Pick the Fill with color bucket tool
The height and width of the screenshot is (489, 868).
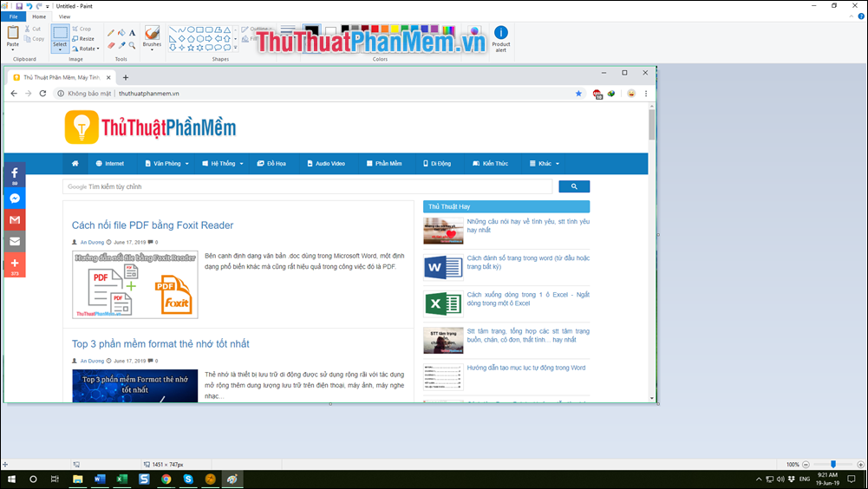pos(121,33)
